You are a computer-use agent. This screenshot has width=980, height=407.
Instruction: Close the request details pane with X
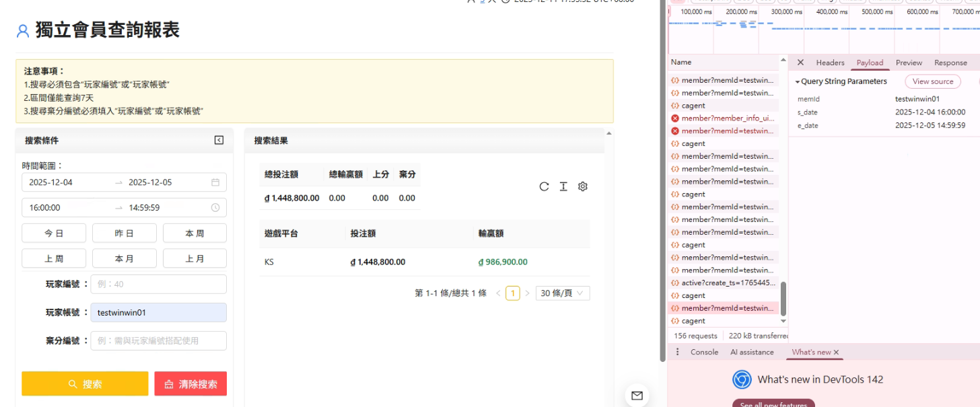[x=800, y=63]
